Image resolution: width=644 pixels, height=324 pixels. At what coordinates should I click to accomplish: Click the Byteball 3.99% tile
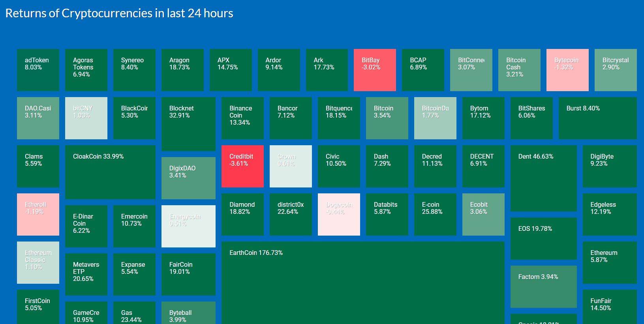click(188, 313)
